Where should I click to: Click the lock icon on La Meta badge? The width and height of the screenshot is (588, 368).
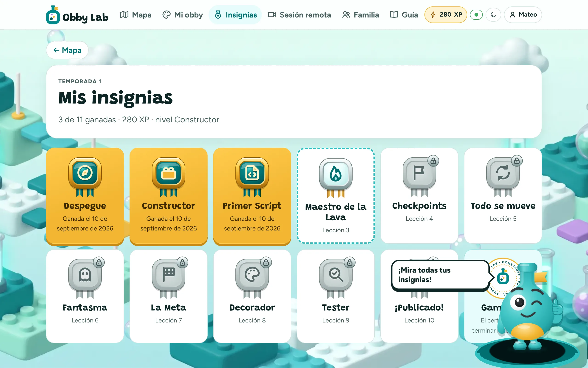coord(182,263)
